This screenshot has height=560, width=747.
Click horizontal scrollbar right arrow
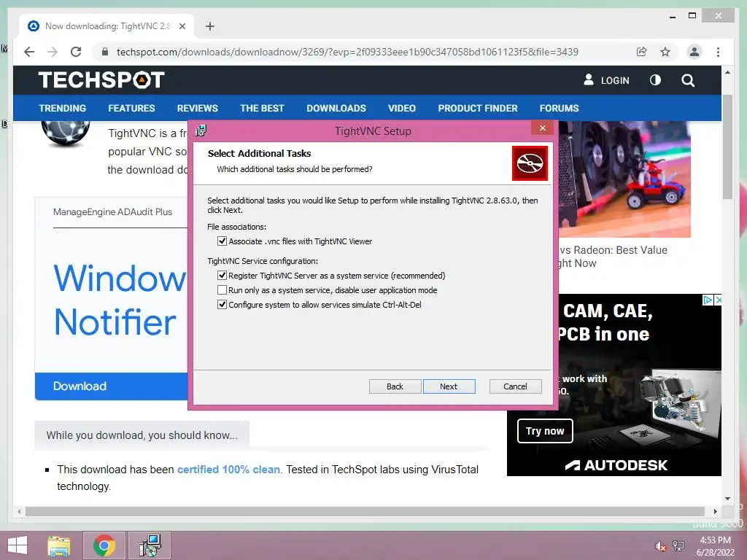[715, 511]
